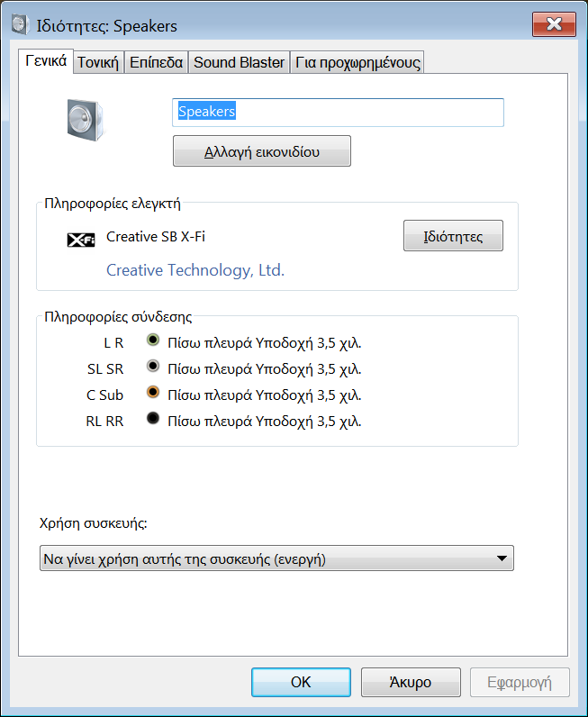Click the black RL RR jack icon

(153, 419)
